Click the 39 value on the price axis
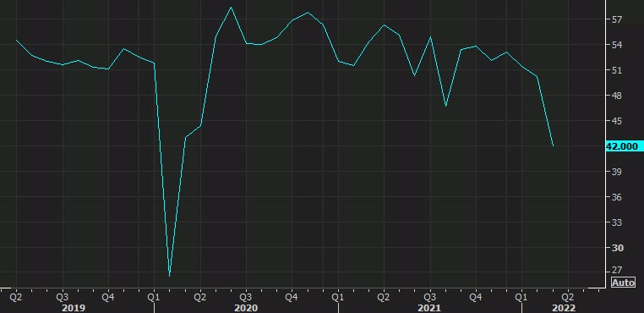The height and width of the screenshot is (313, 644). pyautogui.click(x=617, y=172)
